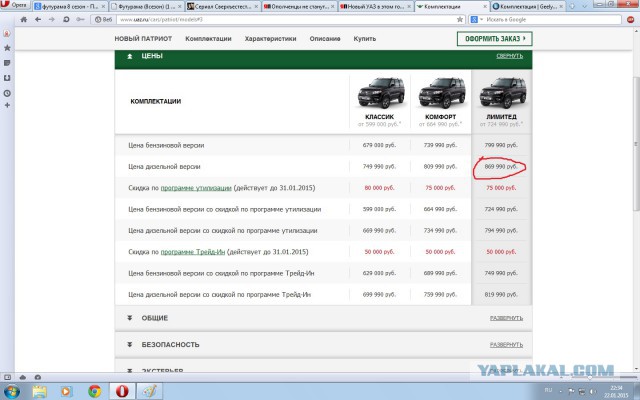Open the sidebar top panel icon
The height and width of the screenshot is (400, 640).
click(x=7, y=33)
